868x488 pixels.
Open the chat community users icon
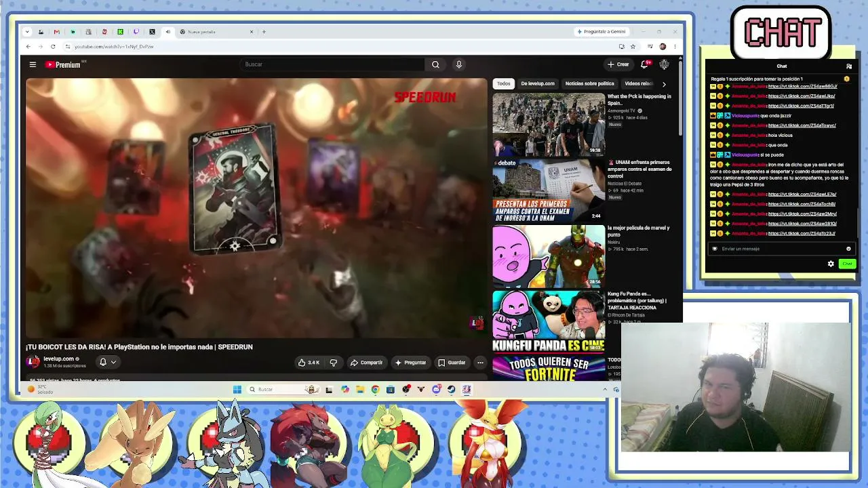tap(848, 66)
